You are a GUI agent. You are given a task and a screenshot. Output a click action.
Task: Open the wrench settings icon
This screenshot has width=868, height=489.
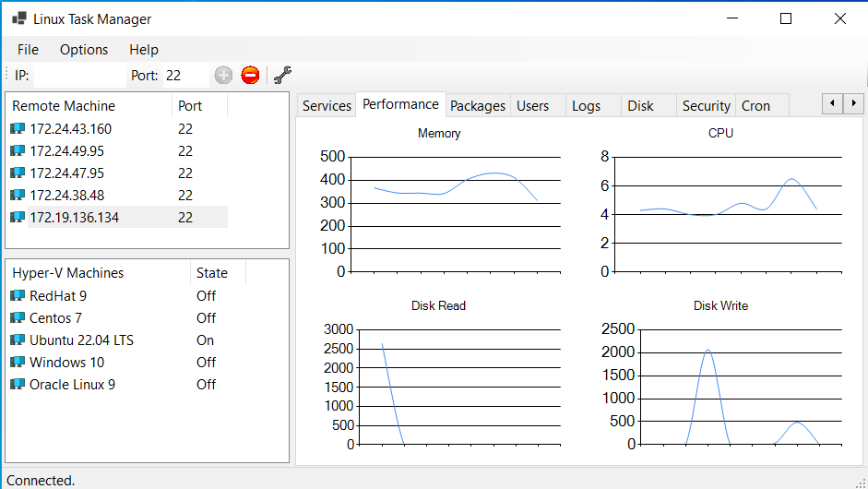pyautogui.click(x=283, y=76)
